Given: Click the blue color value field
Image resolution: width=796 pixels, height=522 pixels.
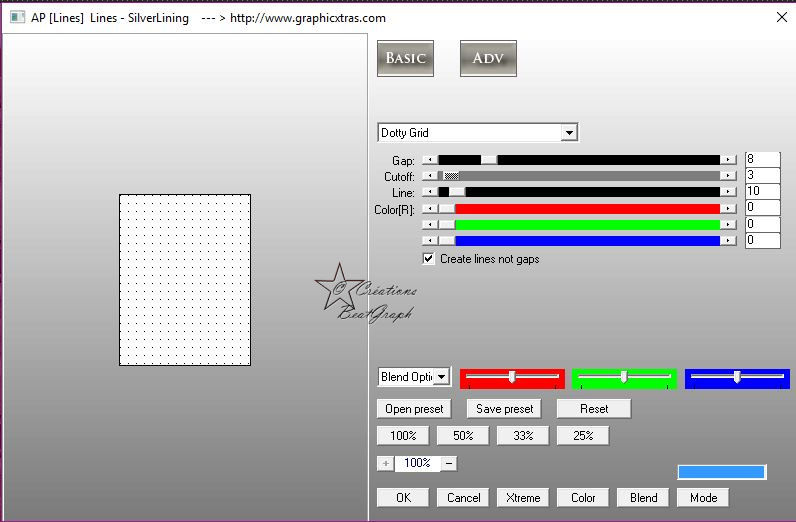Looking at the screenshot, I should [x=762, y=240].
